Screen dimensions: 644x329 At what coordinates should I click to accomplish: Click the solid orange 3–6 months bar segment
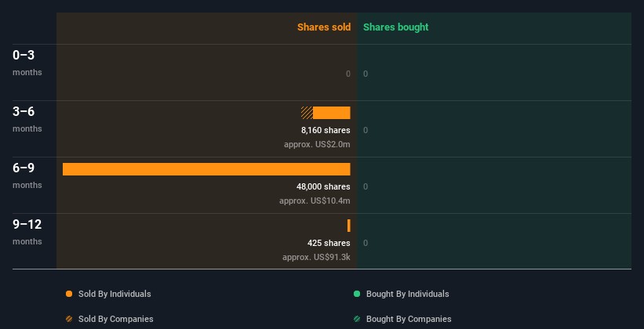(x=331, y=113)
